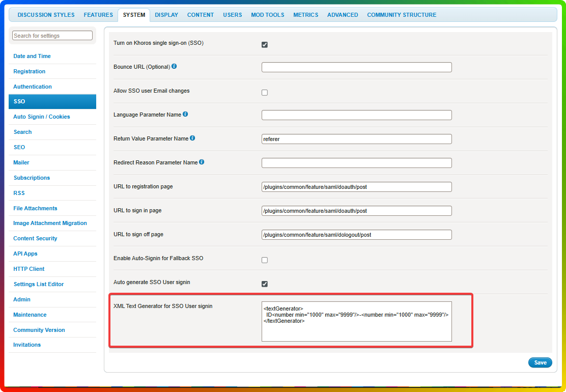Click the URL to sign off page field

(x=356, y=235)
